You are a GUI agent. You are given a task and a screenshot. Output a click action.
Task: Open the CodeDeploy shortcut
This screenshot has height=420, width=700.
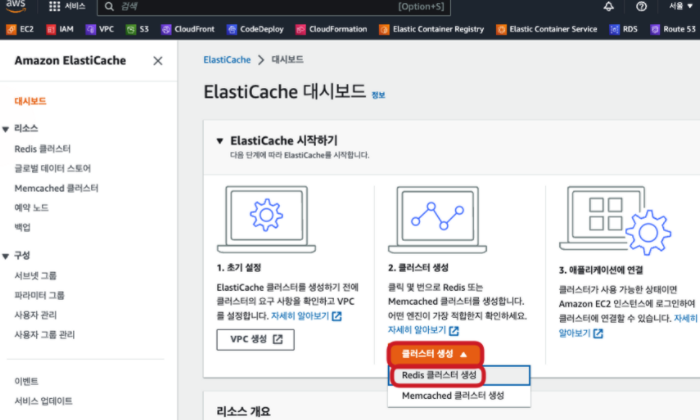pos(255,29)
